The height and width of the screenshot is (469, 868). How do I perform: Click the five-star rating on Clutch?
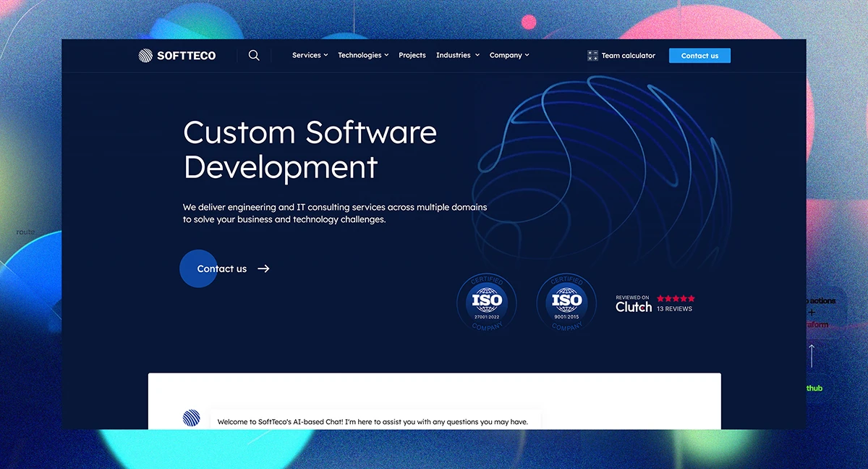676,298
